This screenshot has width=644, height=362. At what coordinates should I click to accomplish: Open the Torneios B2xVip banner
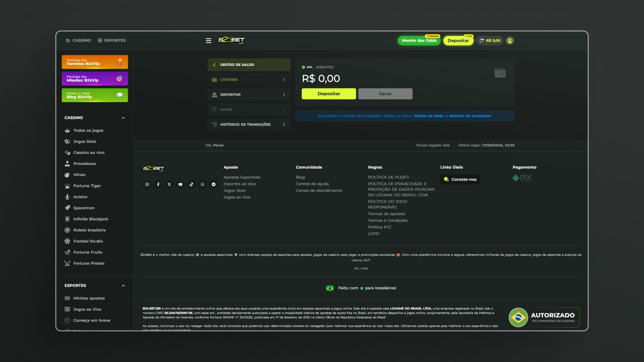coord(95,62)
